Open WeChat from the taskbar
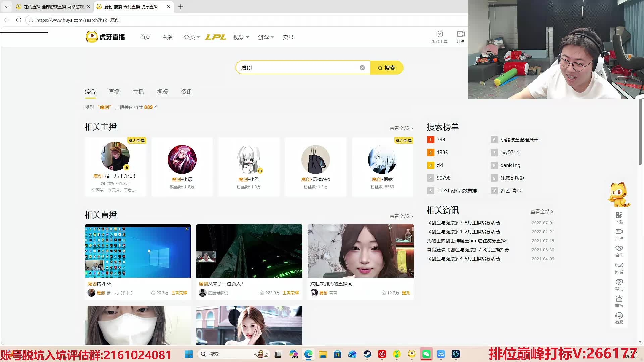Image resolution: width=644 pixels, height=362 pixels. tap(426, 354)
